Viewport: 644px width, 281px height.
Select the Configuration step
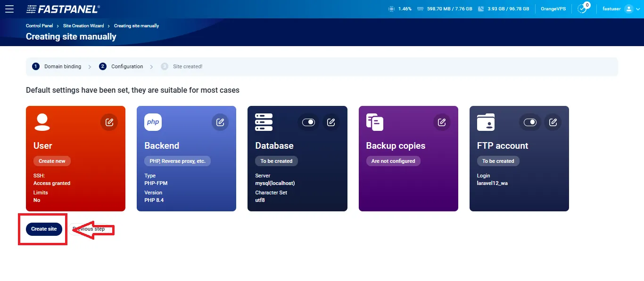(x=126, y=66)
